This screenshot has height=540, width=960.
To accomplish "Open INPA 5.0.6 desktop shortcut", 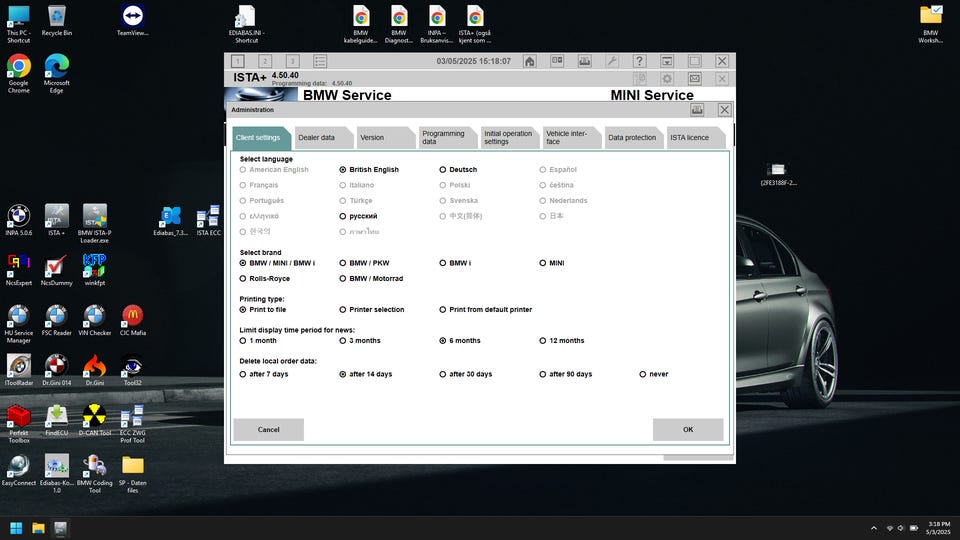I will click(x=18, y=220).
